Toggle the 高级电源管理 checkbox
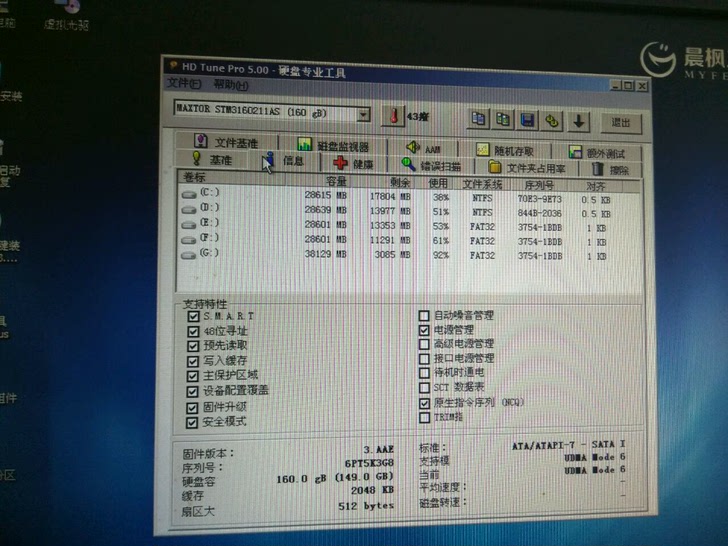 pyautogui.click(x=424, y=344)
